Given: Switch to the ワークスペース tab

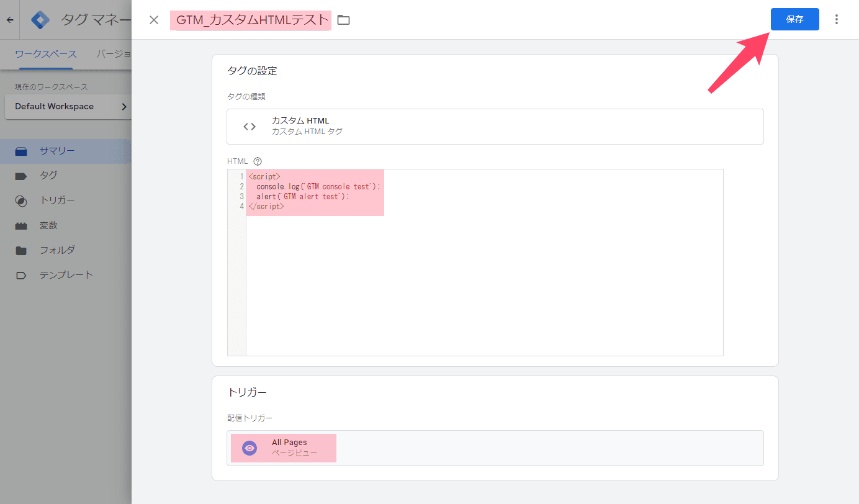Looking at the screenshot, I should point(46,54).
